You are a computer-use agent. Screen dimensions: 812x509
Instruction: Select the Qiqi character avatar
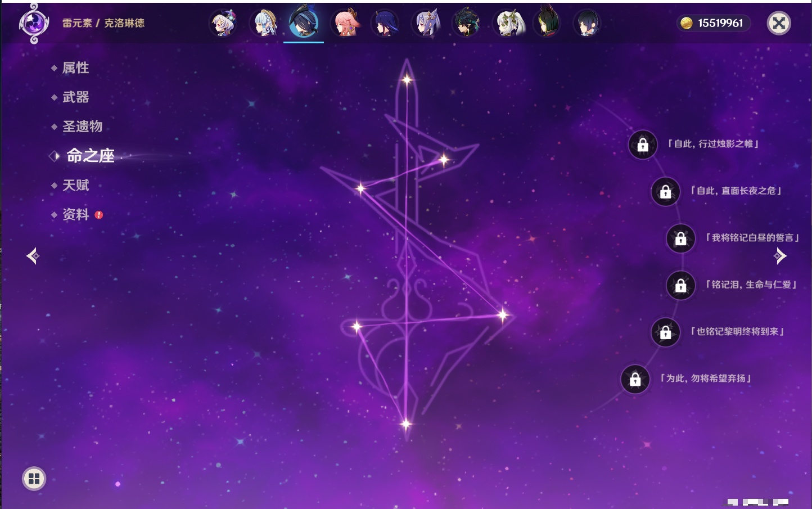(x=223, y=24)
